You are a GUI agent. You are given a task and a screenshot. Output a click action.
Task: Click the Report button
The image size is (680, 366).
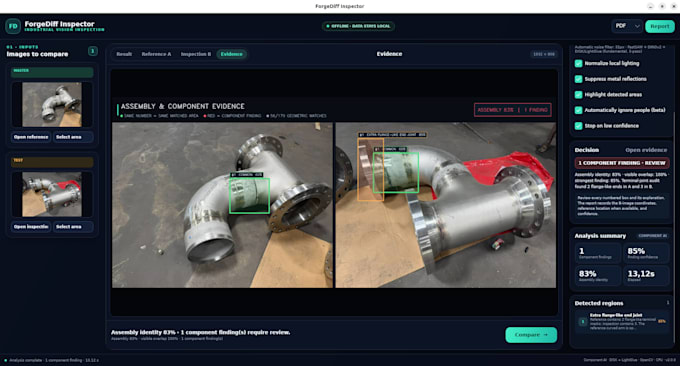coord(660,26)
